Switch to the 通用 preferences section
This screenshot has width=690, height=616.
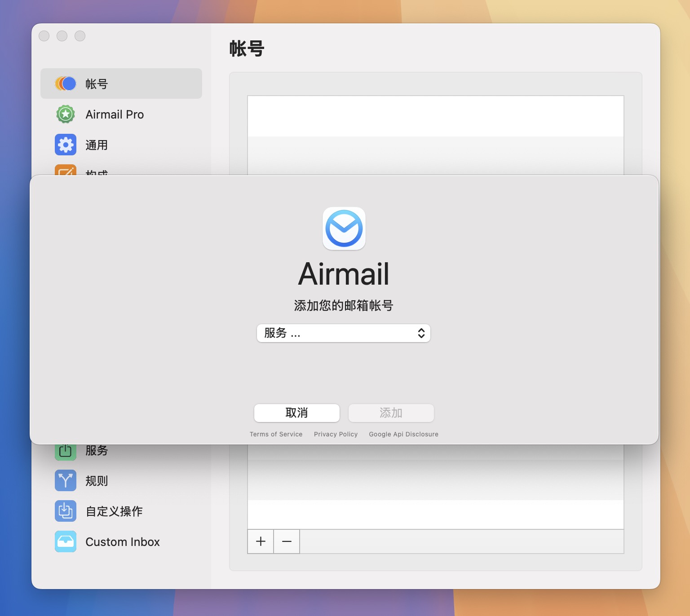(x=97, y=145)
